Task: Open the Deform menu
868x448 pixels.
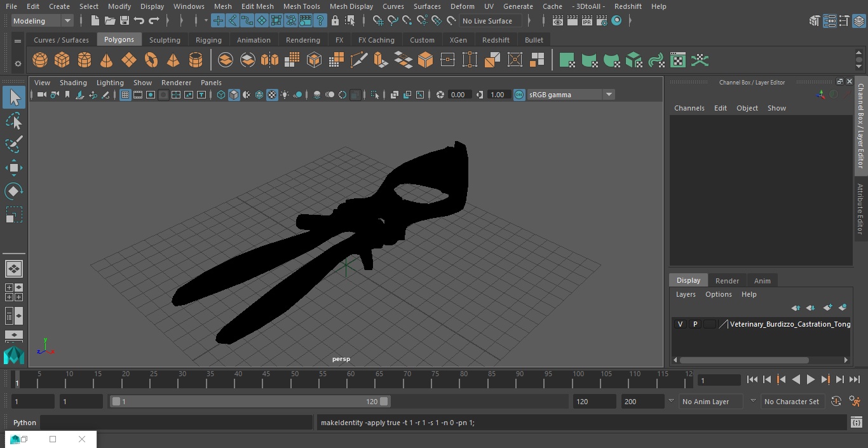Action: click(x=462, y=6)
